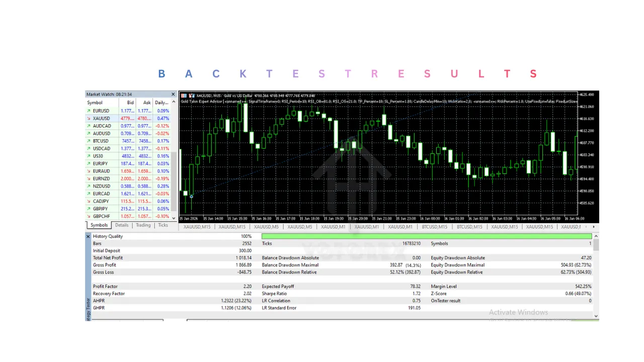
Task: Click the Equity Drawdown Relative label
Action: tap(457, 272)
